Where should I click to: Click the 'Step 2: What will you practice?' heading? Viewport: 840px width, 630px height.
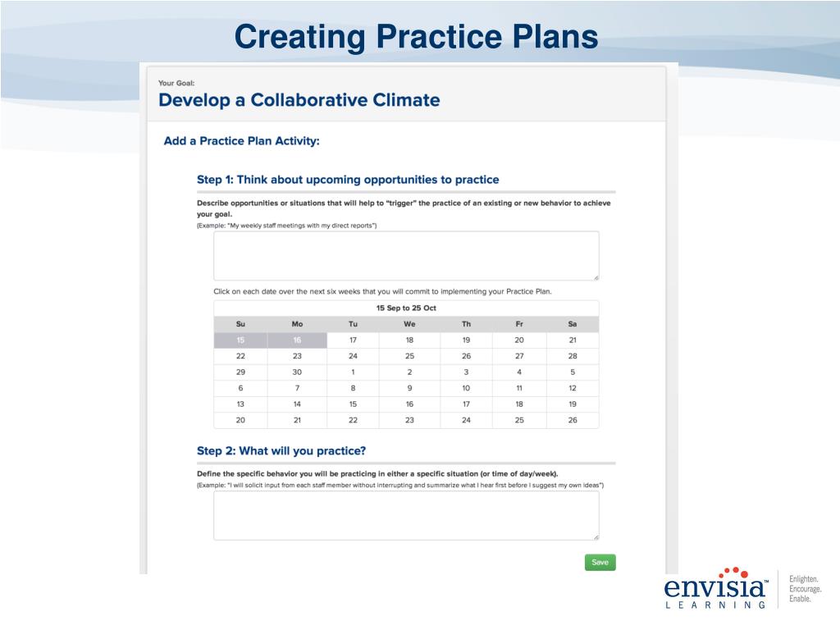(281, 451)
